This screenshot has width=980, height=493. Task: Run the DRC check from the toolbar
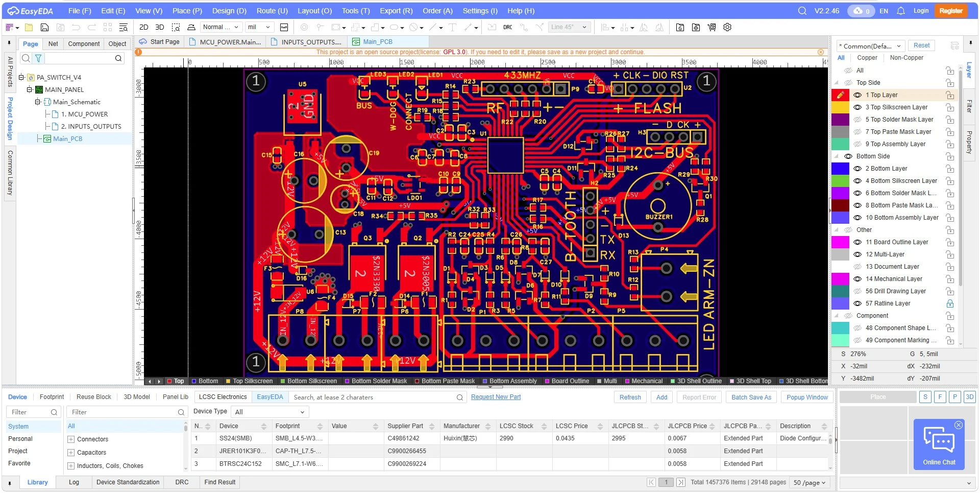pos(507,27)
